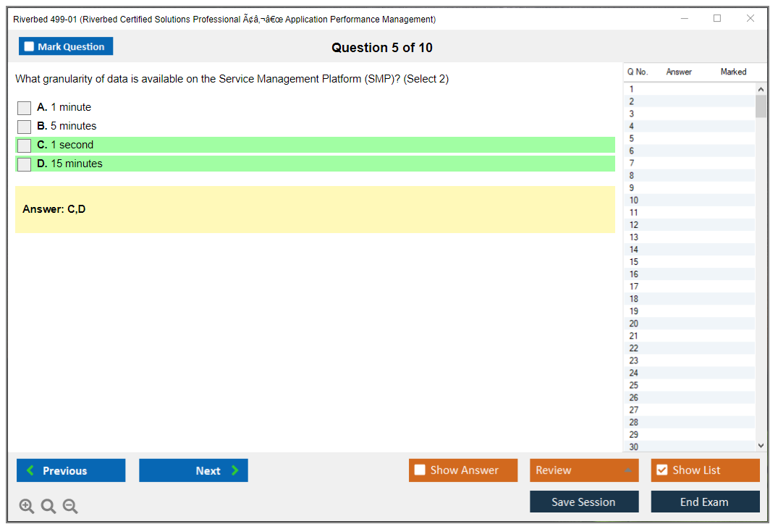Click the zoom in magnifier icon
The width and height of the screenshot is (778, 532).
click(26, 506)
